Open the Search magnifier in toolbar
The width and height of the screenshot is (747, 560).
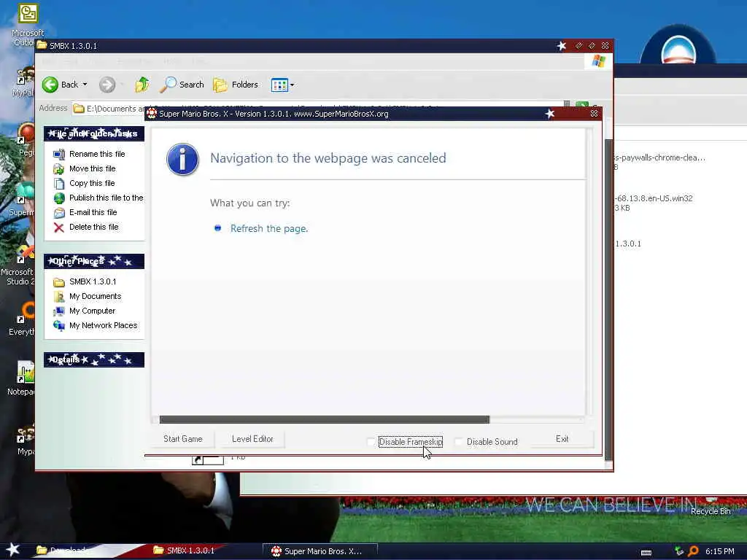tap(182, 85)
